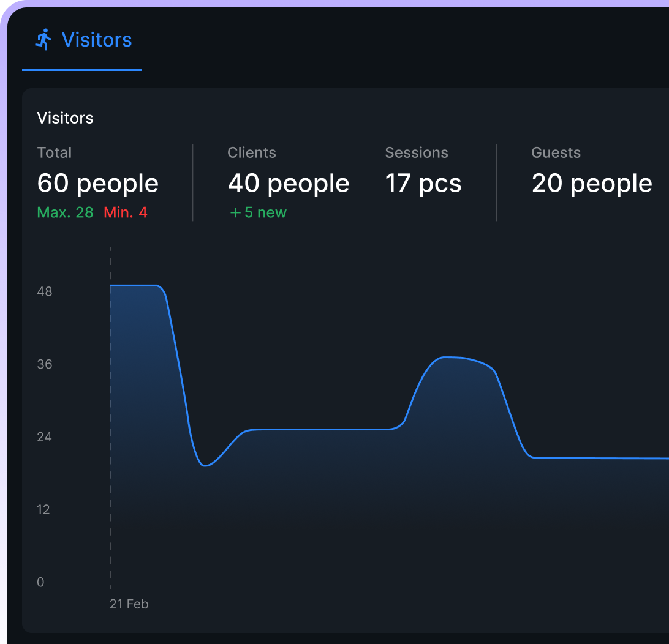The width and height of the screenshot is (669, 644).
Task: Click the 48 y-axis label
Action: (45, 292)
